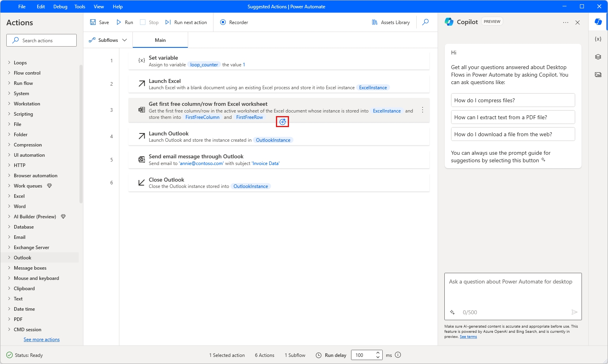Image resolution: width=608 pixels, height=364 pixels.
Task: Click Copilot icon in right sidebar
Action: pos(598,22)
